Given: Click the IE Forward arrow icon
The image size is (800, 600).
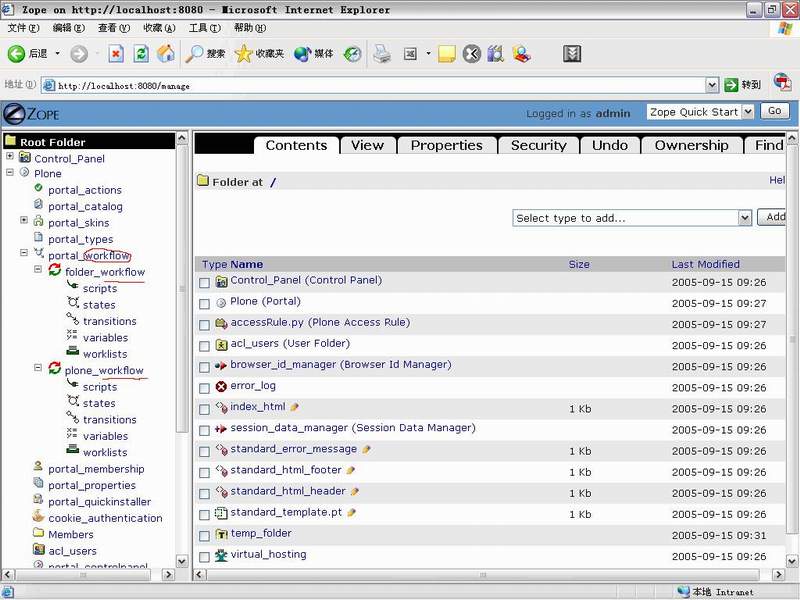Looking at the screenshot, I should (x=79, y=54).
